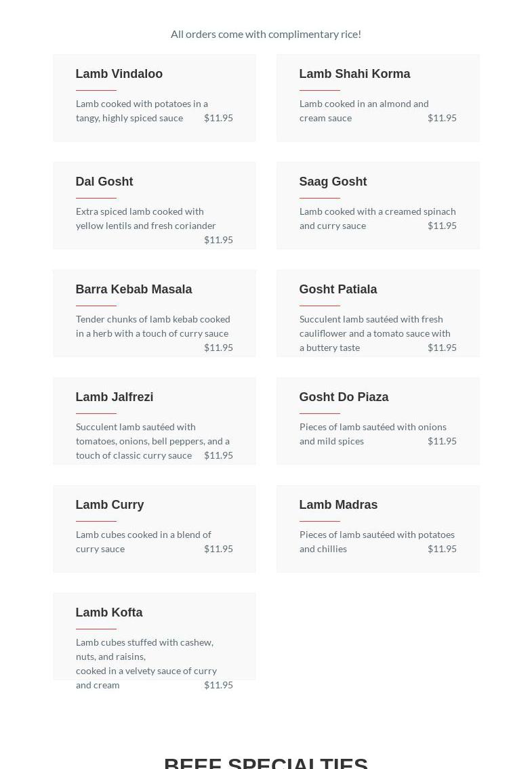Open the Saag Gosht menu item
Screen dimensions: 532x769
[x=333, y=182]
